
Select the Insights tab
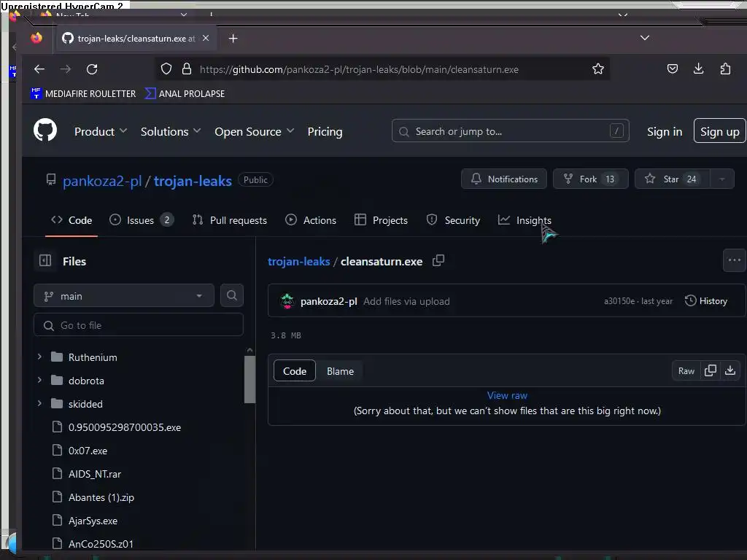click(525, 220)
